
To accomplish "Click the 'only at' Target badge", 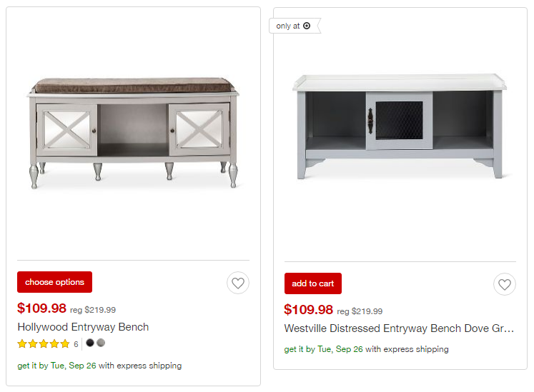I will pyautogui.click(x=293, y=26).
